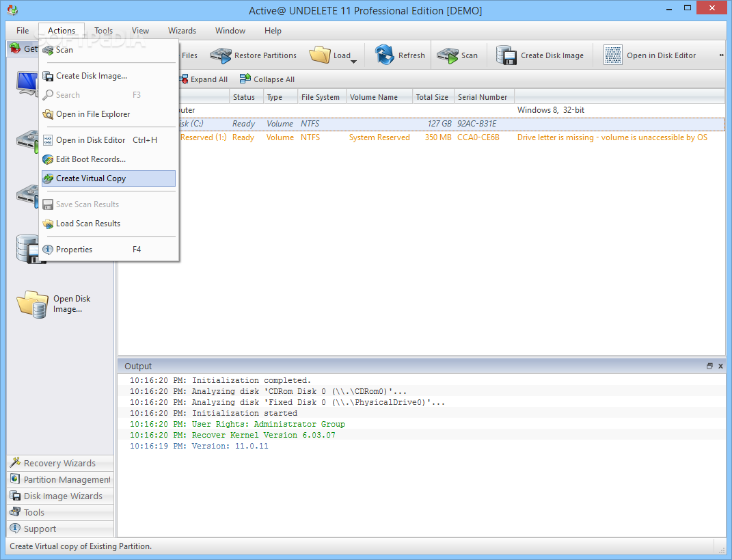Image resolution: width=732 pixels, height=560 pixels.
Task: Click the Expand All icon
Action: pos(183,79)
